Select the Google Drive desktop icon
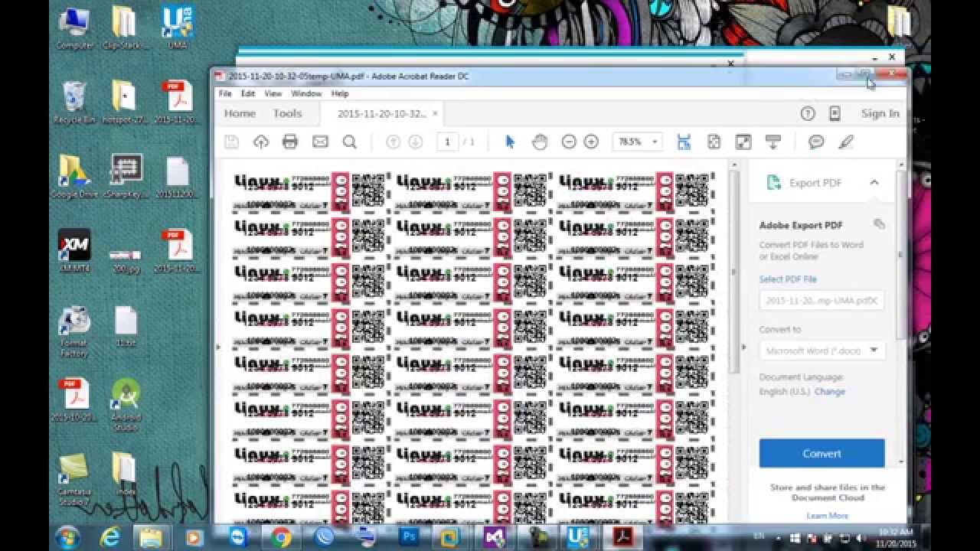 click(x=74, y=177)
